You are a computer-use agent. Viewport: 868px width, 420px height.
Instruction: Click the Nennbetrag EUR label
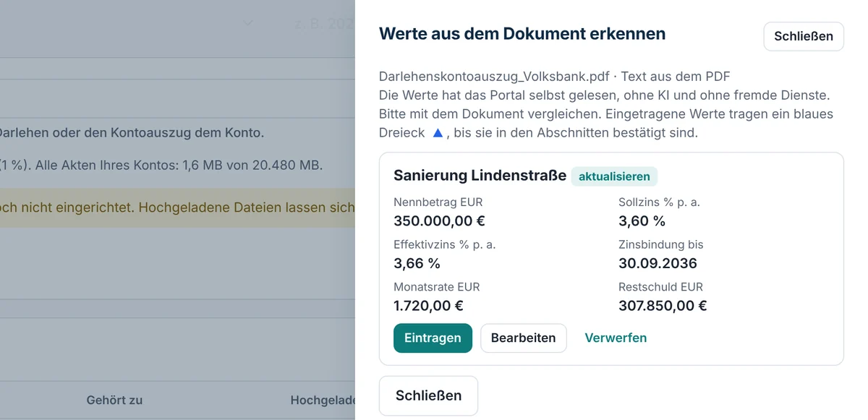[x=438, y=202]
